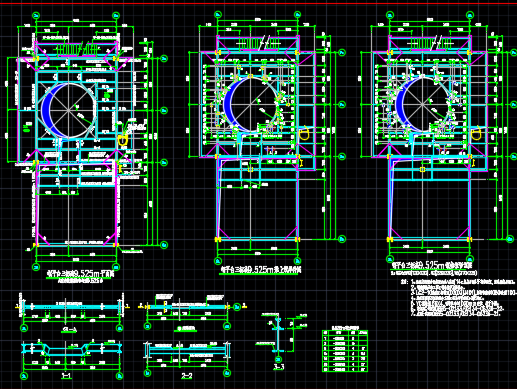This screenshot has height=389, width=517.
Task: Pick the blue circular opening in middle plan
Action: point(251,104)
